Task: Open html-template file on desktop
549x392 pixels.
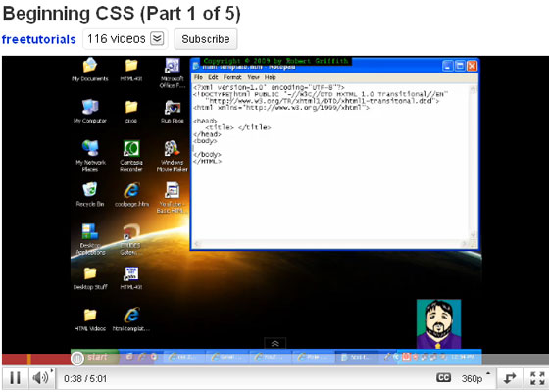Action: (x=131, y=319)
